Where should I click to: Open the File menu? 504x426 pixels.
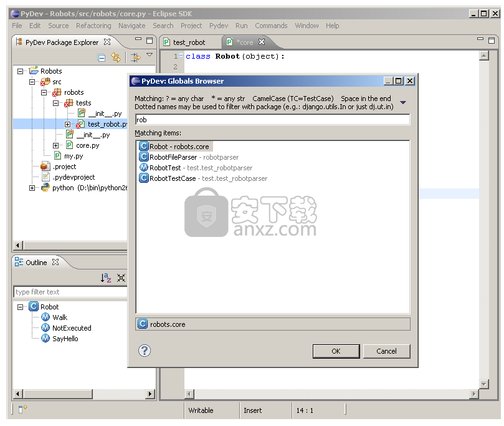click(17, 26)
